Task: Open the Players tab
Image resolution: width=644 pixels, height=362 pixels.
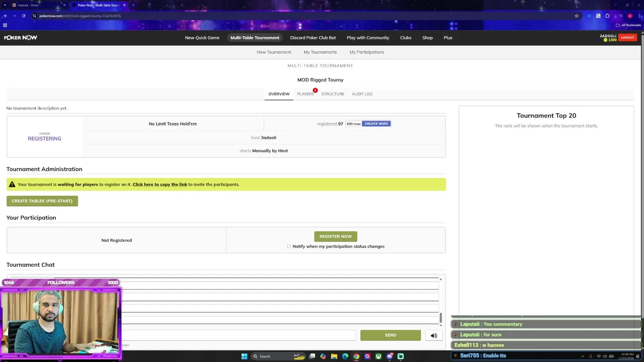Action: (x=305, y=94)
